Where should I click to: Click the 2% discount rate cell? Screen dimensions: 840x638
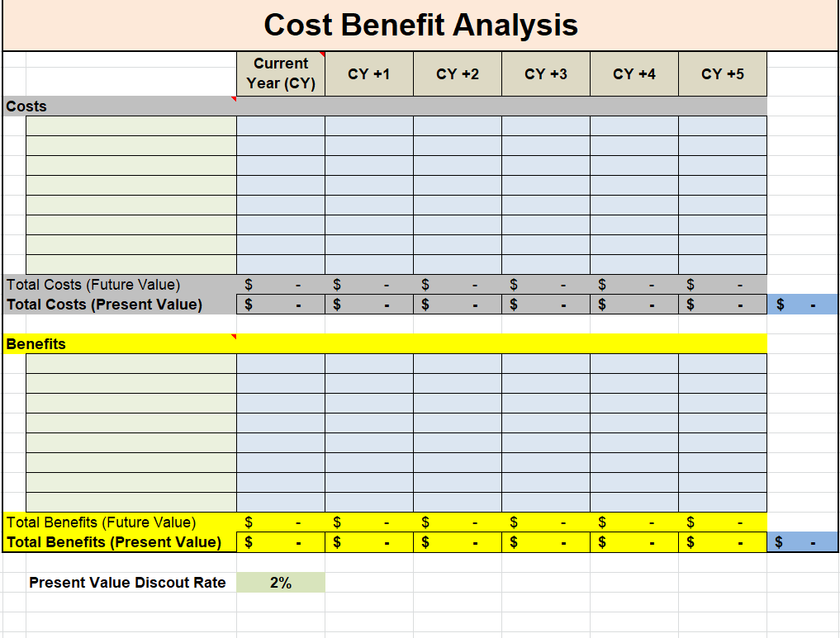pyautogui.click(x=281, y=583)
